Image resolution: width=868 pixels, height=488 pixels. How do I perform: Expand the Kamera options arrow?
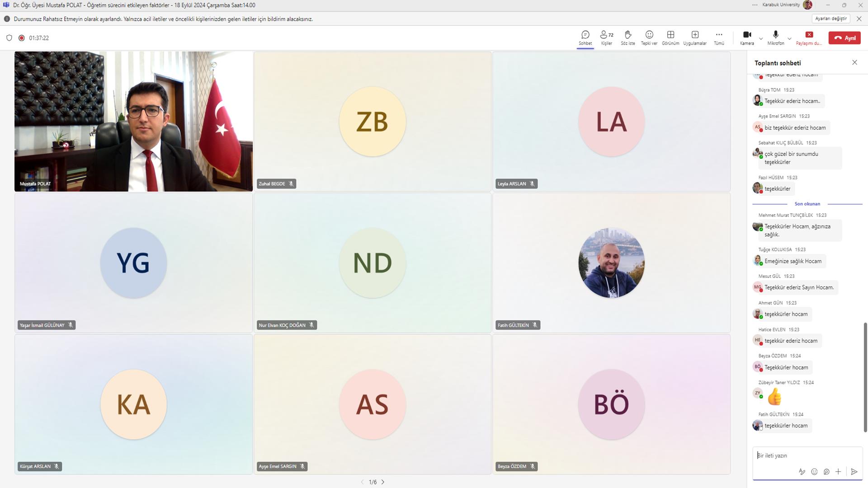761,38
